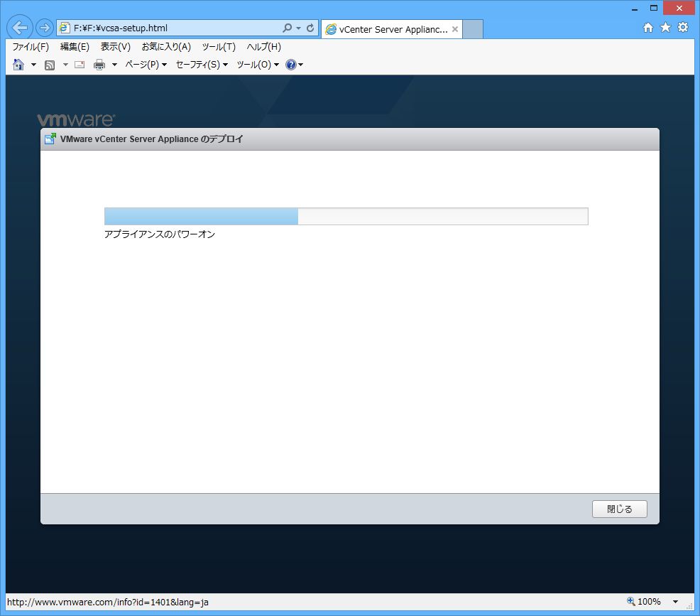Open the ツール(O) command bar dropdown

[x=258, y=65]
